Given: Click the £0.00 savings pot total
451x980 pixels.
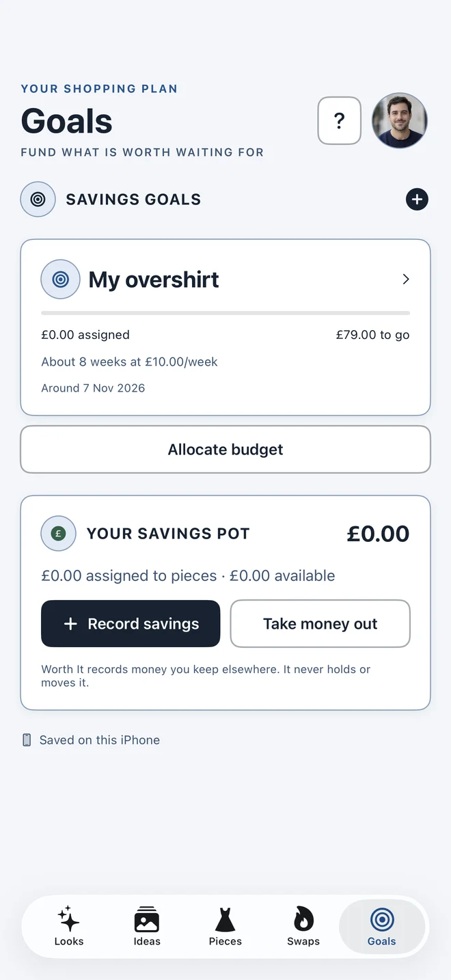Looking at the screenshot, I should coord(378,534).
